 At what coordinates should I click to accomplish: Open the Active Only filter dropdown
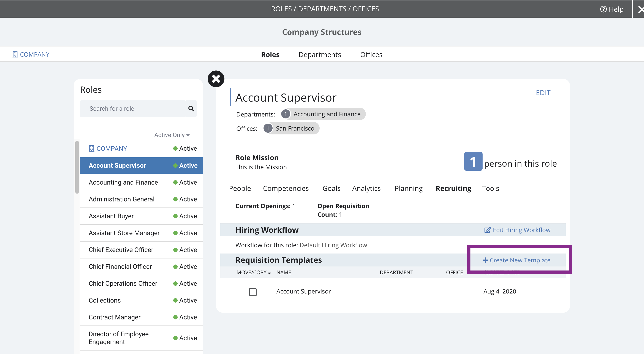point(172,135)
